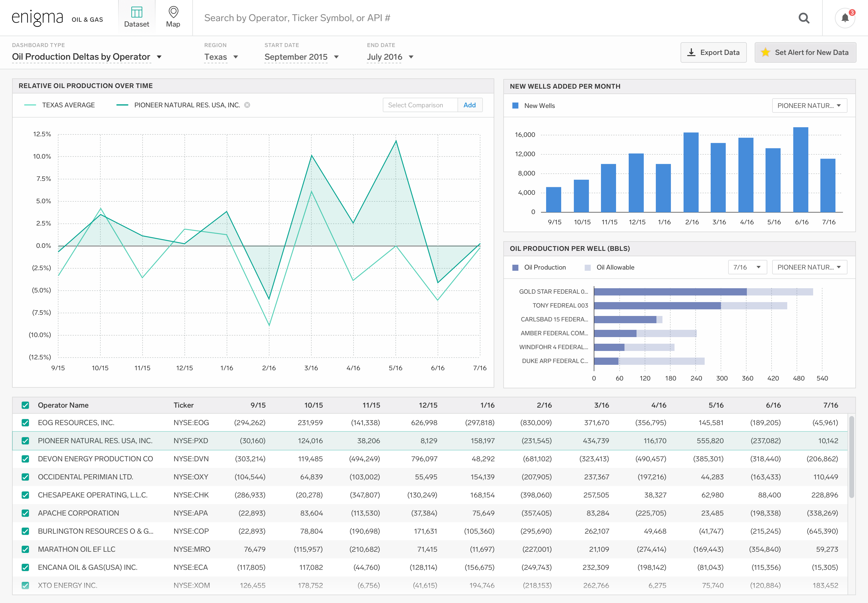
Task: Uncheck Chesapeake Operating, L.L.C. row
Action: (25, 495)
